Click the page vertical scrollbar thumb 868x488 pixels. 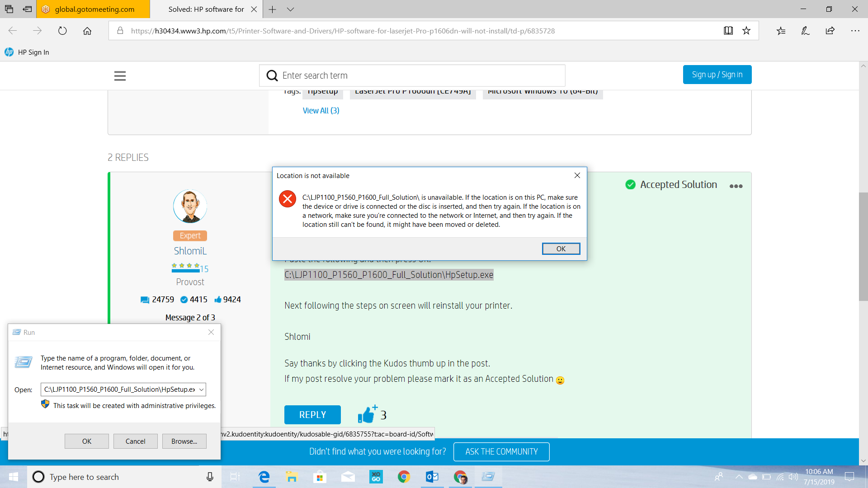(x=863, y=247)
